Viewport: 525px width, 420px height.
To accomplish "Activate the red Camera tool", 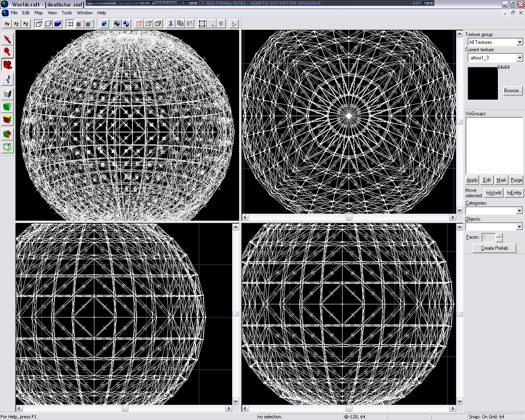I will (7, 65).
